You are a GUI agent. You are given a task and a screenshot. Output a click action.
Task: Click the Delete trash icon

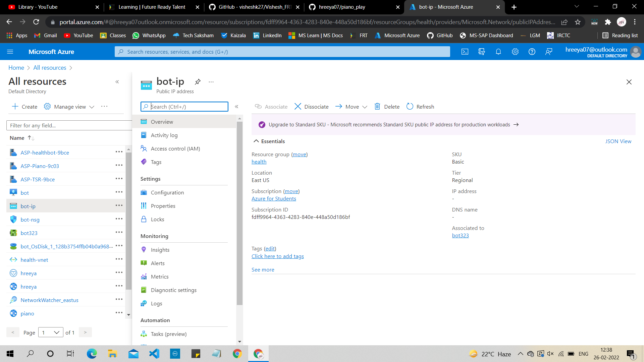tap(377, 107)
